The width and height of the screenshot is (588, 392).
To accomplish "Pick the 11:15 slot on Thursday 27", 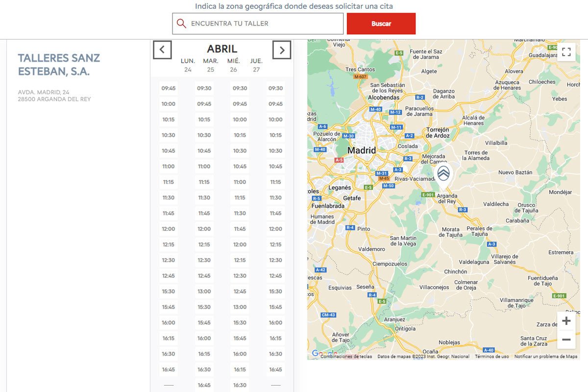I will (276, 182).
